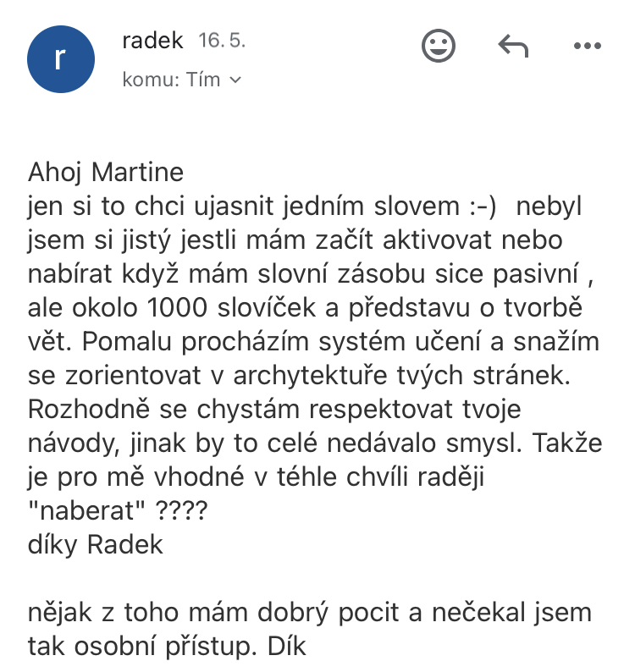This screenshot has width=635, height=672.
Task: Click the number '1000' in the email body
Action: pos(177,308)
